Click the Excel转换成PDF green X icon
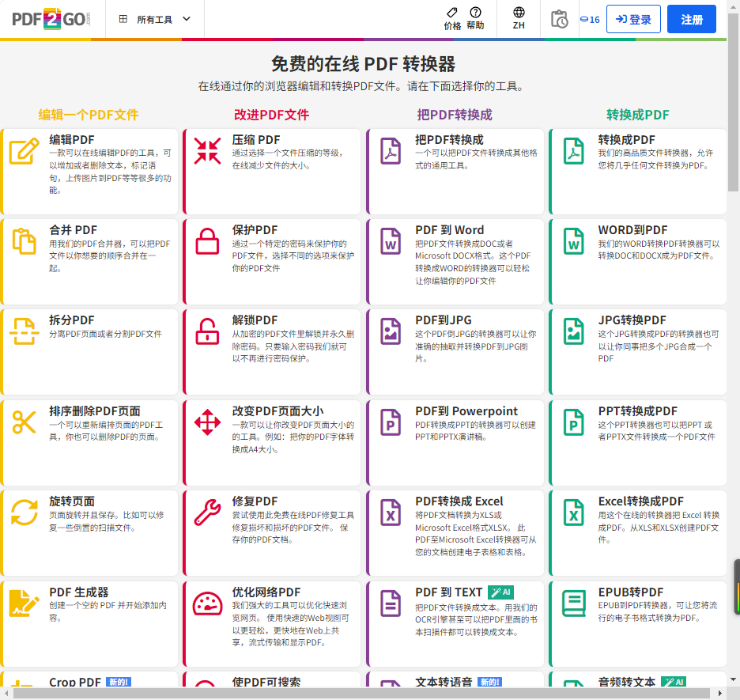The height and width of the screenshot is (700, 740). [573, 512]
